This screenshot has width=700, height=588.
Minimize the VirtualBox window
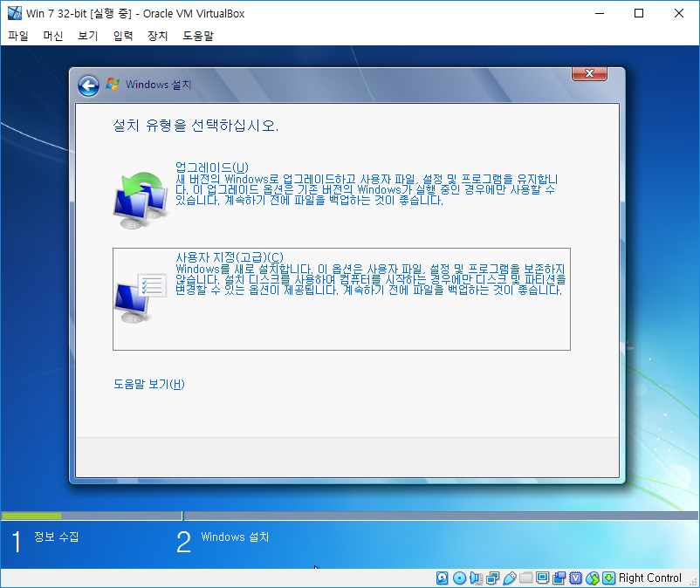coord(600,13)
